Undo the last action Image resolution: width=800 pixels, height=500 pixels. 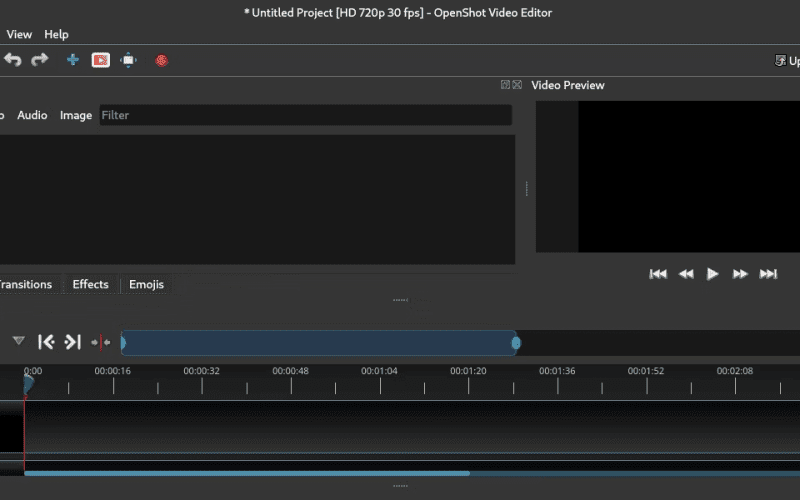[13, 60]
